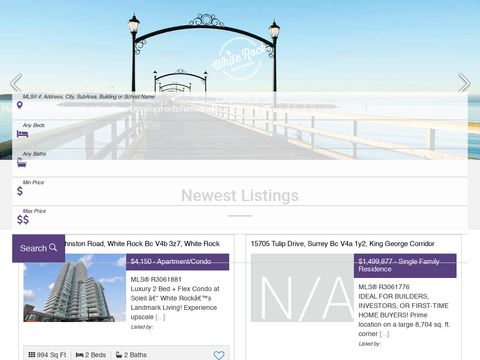Screen dimensions: 480x360
Task: Click the 2 Baths detail
Action: coord(131,355)
